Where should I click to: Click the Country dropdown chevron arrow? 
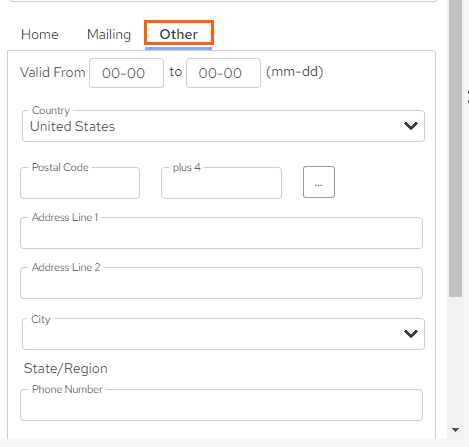point(411,126)
